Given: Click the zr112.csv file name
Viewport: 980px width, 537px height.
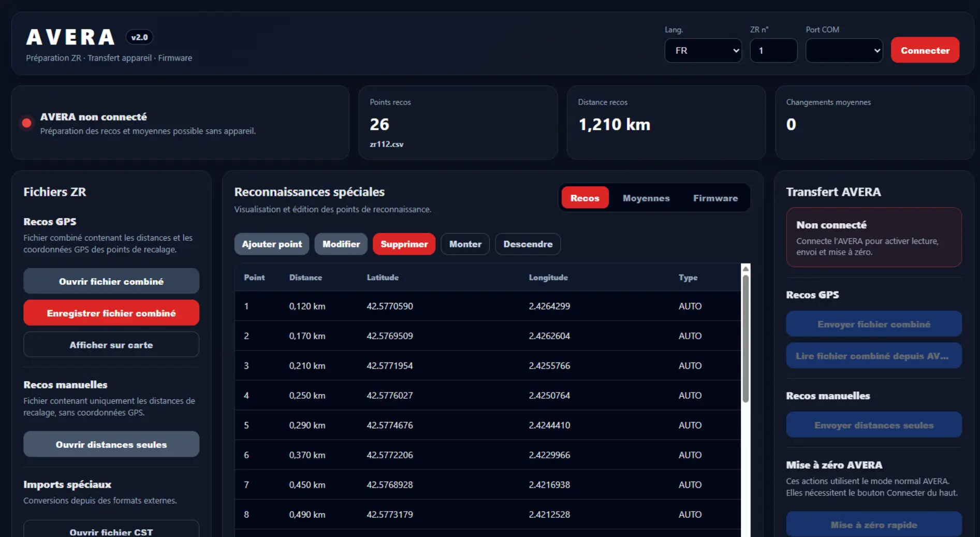Looking at the screenshot, I should coord(386,144).
